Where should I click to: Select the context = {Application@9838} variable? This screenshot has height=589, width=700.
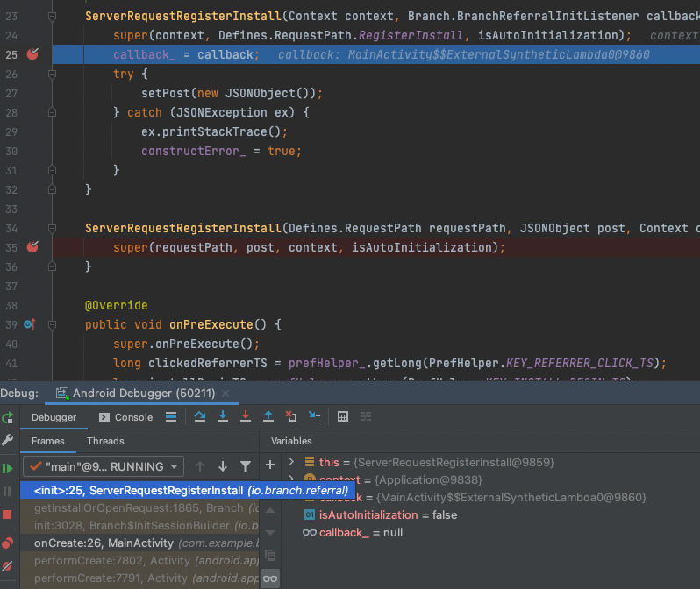click(422, 479)
